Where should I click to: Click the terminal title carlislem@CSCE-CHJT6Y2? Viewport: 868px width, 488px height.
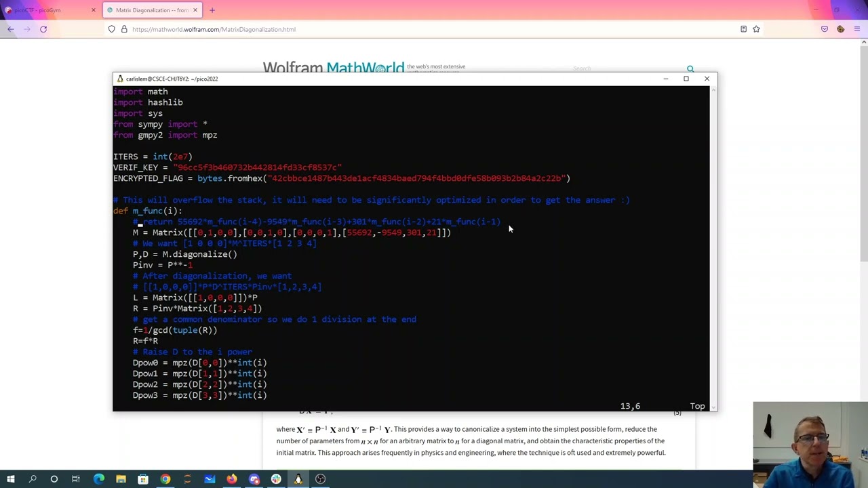172,79
